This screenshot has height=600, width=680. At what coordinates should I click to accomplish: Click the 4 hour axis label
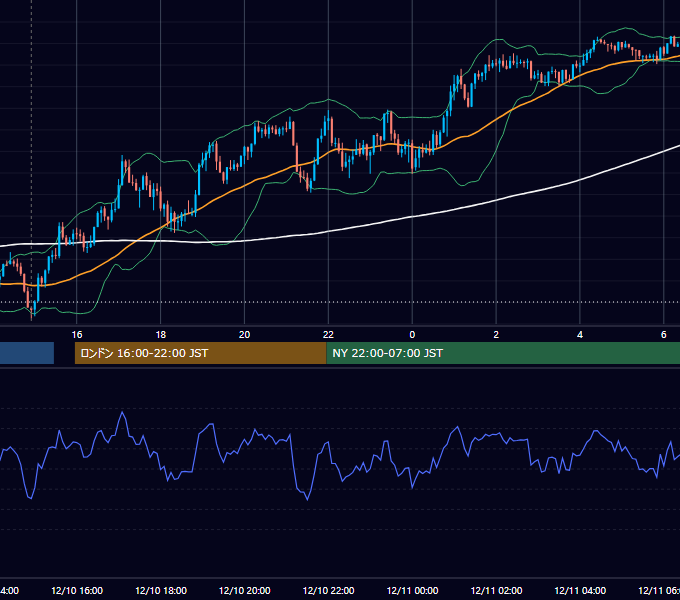point(580,334)
